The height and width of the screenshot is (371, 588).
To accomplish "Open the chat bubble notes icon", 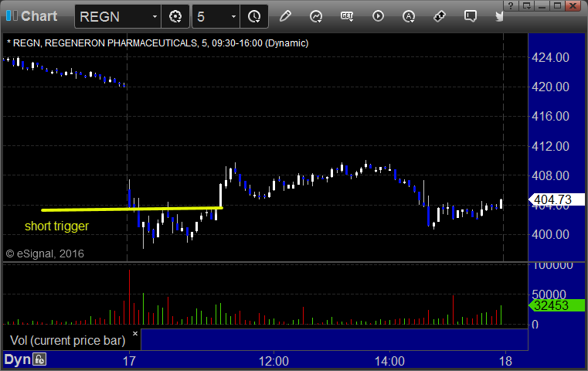I will coord(471,16).
